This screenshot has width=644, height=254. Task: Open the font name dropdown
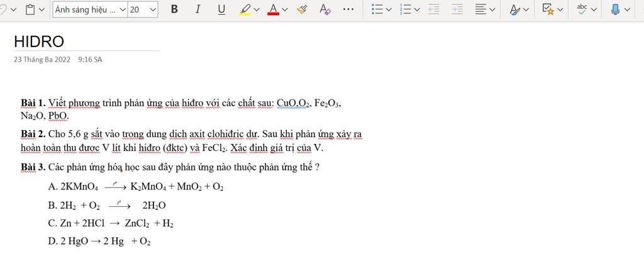91,9
